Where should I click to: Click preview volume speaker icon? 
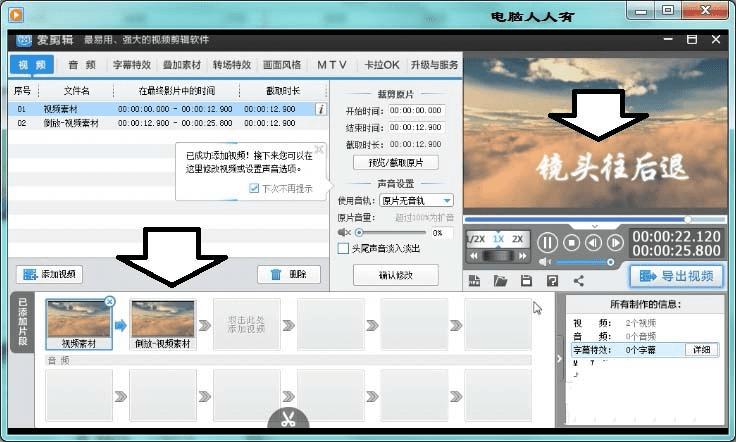pos(544,262)
